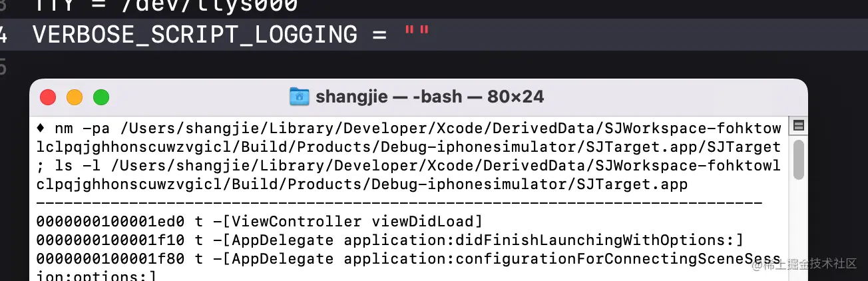
Task: Select the ViewController viewDidLoad symbol line
Action: coord(260,221)
